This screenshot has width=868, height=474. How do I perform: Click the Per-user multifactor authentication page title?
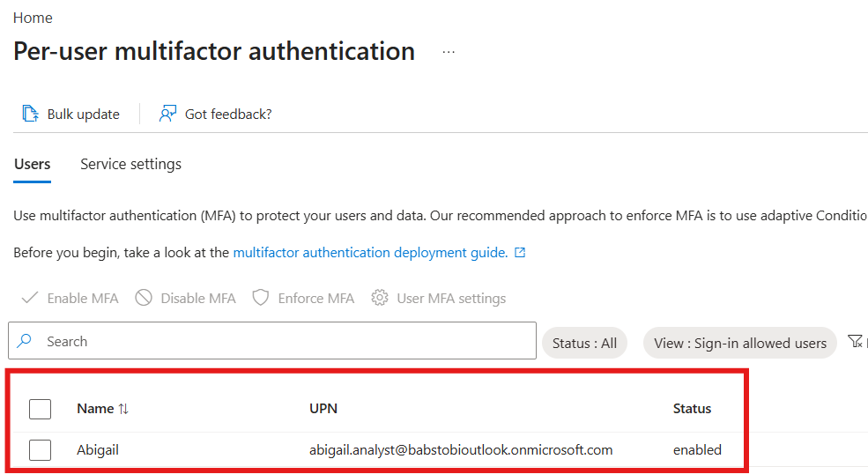[213, 51]
